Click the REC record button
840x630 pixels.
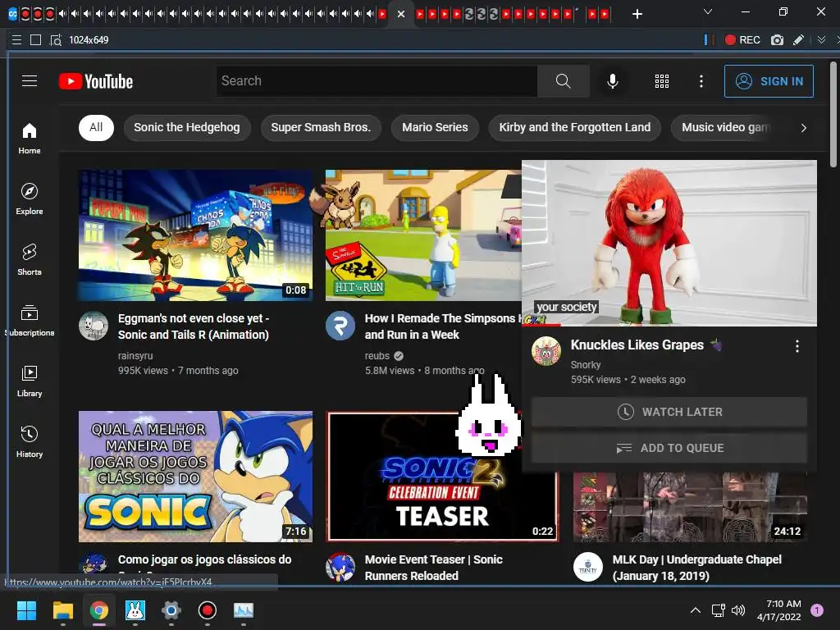[742, 39]
